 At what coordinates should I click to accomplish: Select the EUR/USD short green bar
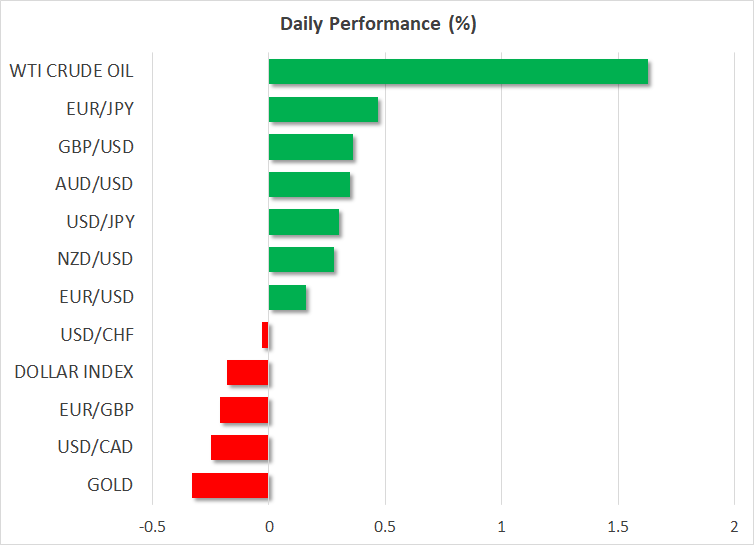click(287, 297)
